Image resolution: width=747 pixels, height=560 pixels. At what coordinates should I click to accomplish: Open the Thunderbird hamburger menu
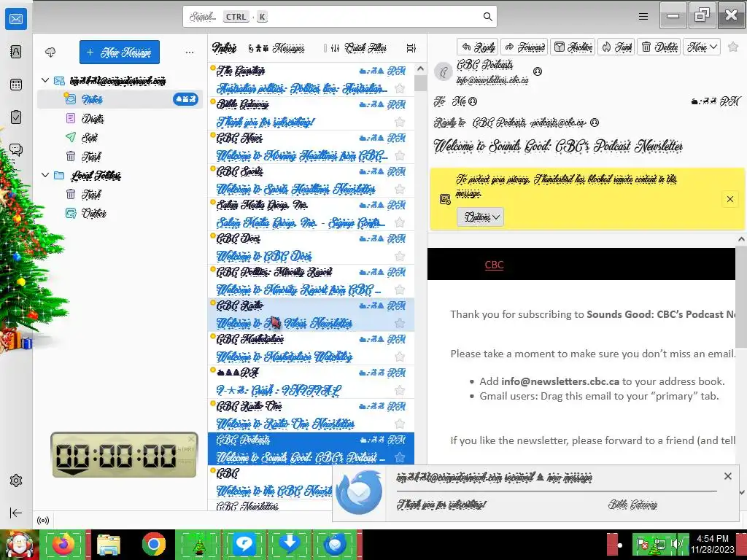tap(643, 17)
